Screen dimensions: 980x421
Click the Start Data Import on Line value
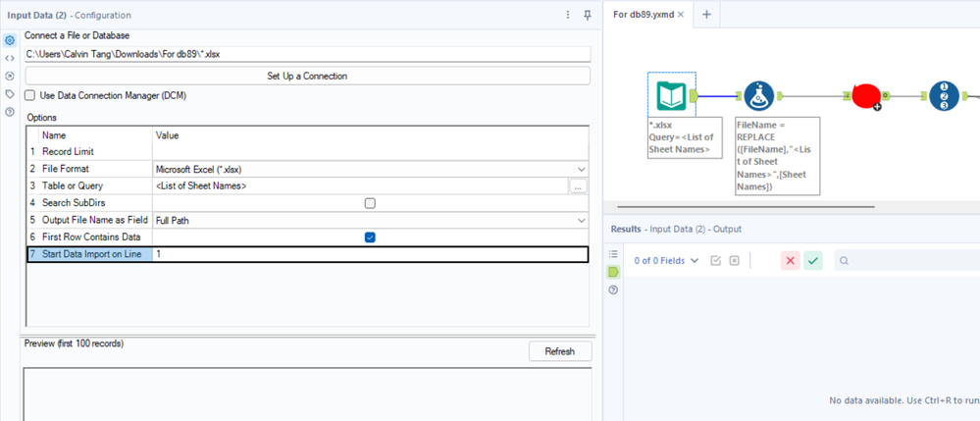(x=370, y=254)
